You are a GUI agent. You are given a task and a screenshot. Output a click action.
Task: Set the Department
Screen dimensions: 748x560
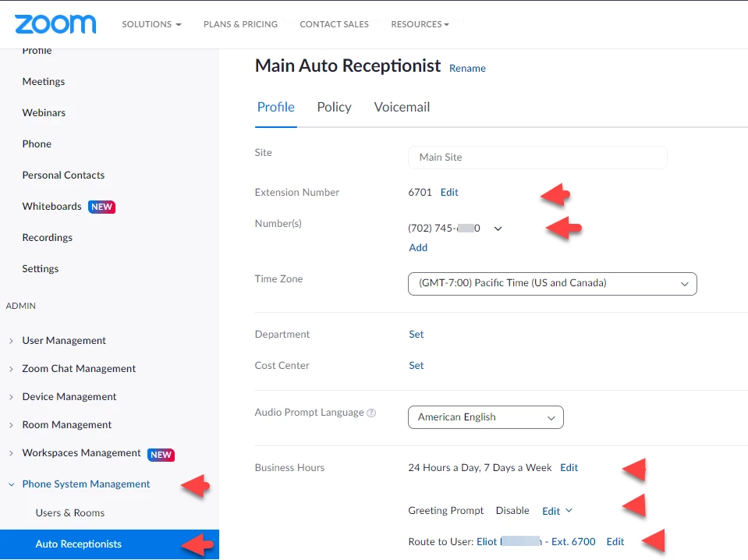point(416,335)
